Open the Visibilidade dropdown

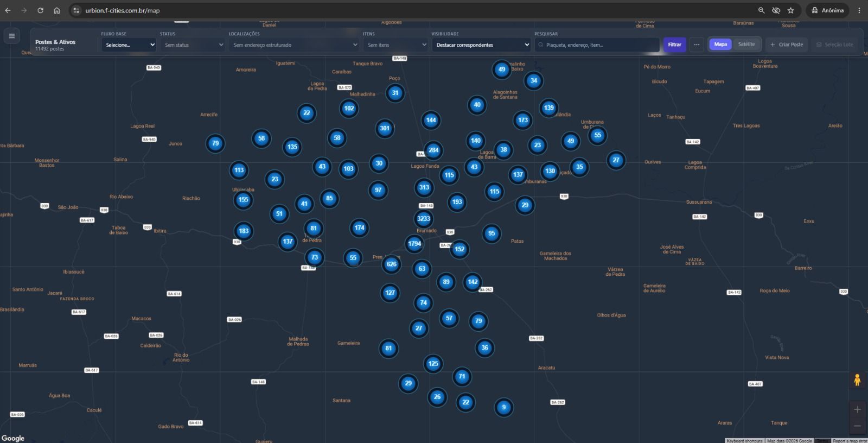tap(482, 45)
